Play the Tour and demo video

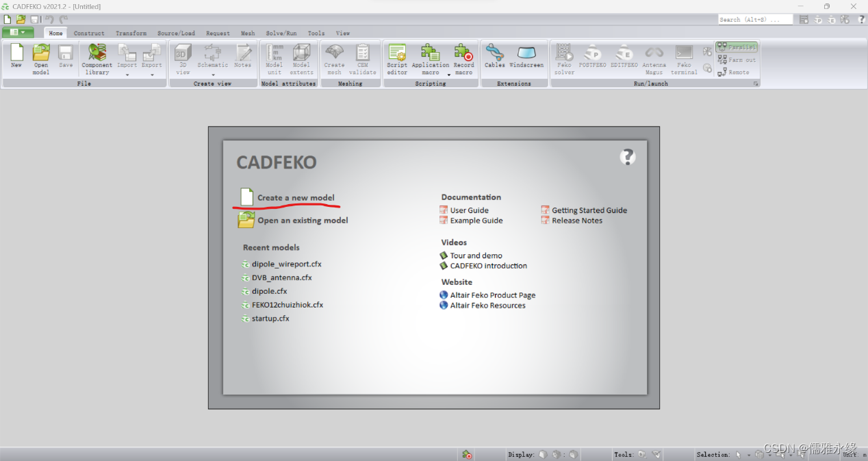pos(476,256)
